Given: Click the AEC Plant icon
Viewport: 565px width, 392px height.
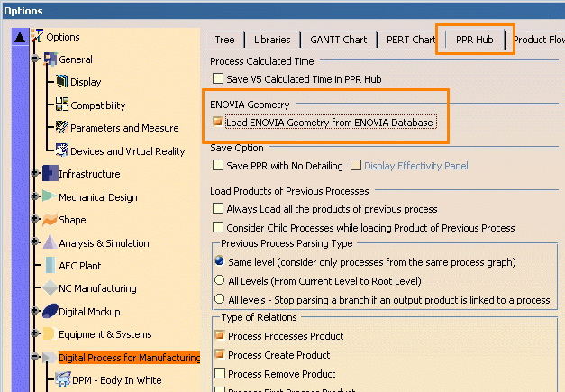Looking at the screenshot, I should coord(50,265).
